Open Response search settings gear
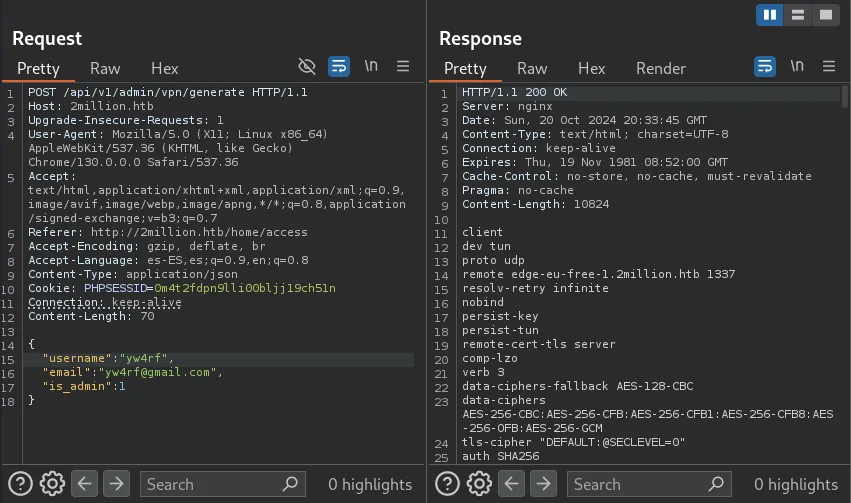Image resolution: width=851 pixels, height=503 pixels. point(478,484)
